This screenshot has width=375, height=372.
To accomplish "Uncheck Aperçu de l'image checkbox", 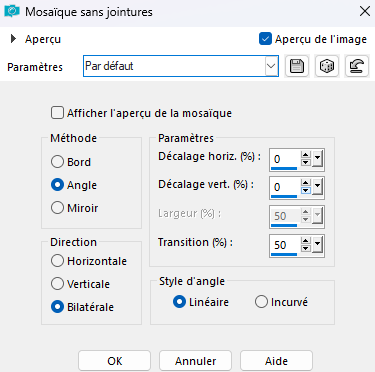I will click(265, 39).
